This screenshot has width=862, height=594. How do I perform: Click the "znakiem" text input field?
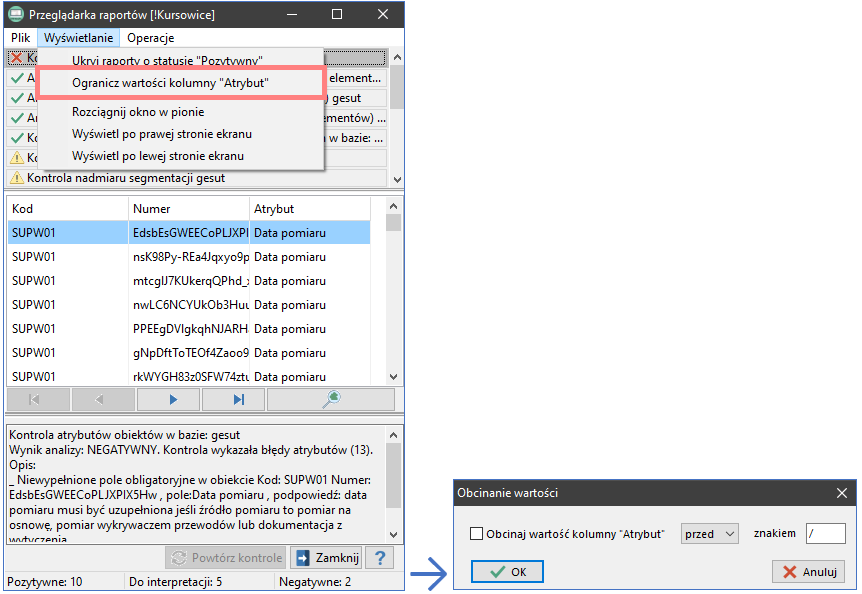(825, 534)
